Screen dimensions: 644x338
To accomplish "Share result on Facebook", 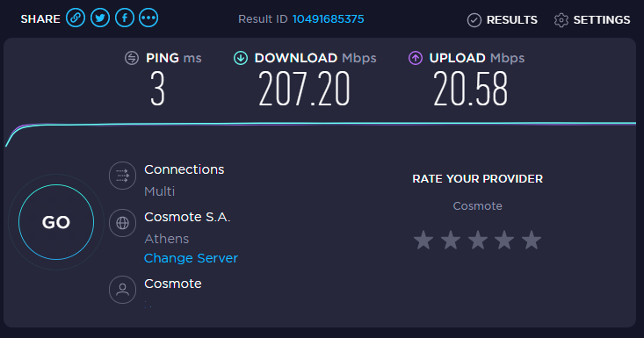I will 125,18.
